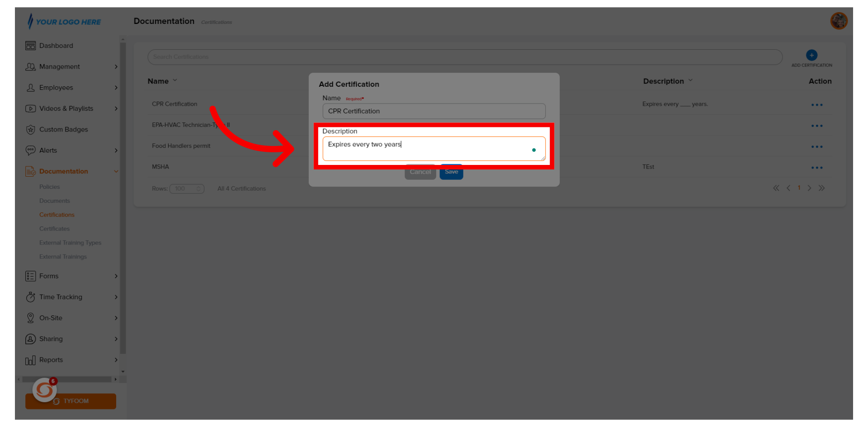The image size is (868, 427).
Task: Open the Rows per page dropdown
Action: [x=187, y=189]
